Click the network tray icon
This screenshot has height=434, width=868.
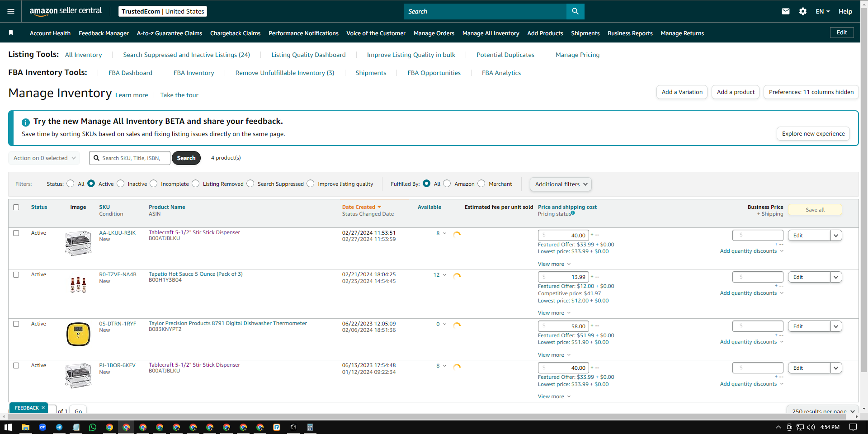coord(800,427)
